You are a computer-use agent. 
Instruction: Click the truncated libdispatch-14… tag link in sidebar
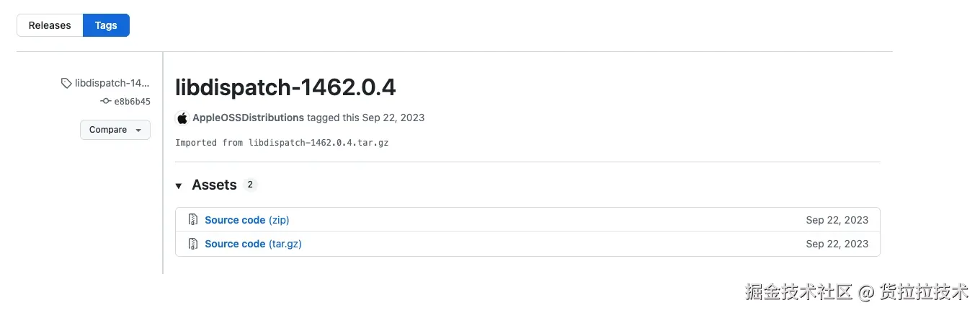point(112,84)
